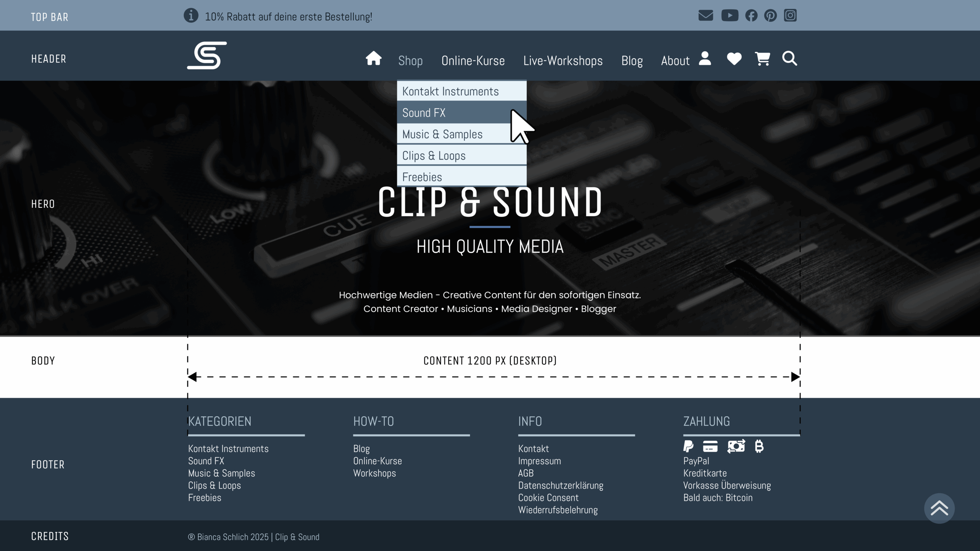Go to home via house icon
Viewport: 980px width, 551px height.
point(373,59)
